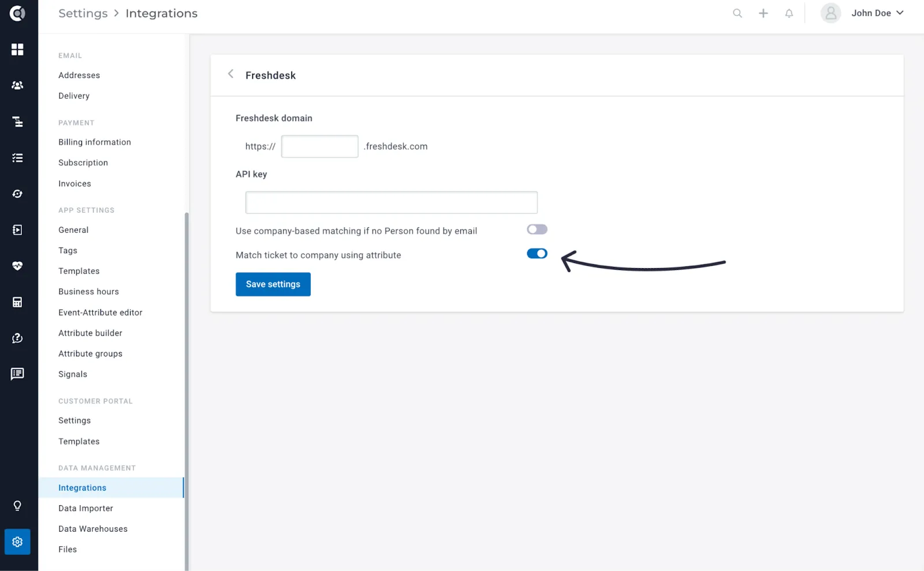Click the user avatar icon
924x571 pixels.
tap(831, 13)
